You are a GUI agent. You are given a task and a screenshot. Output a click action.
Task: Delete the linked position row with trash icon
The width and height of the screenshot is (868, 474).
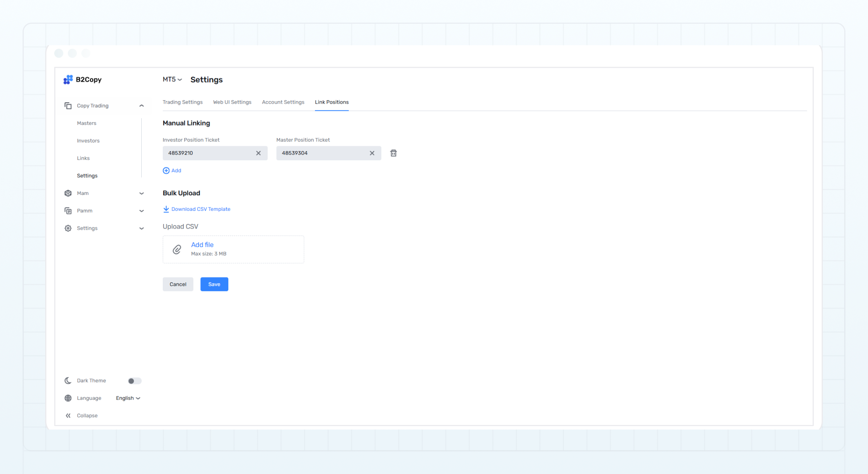coord(393,153)
